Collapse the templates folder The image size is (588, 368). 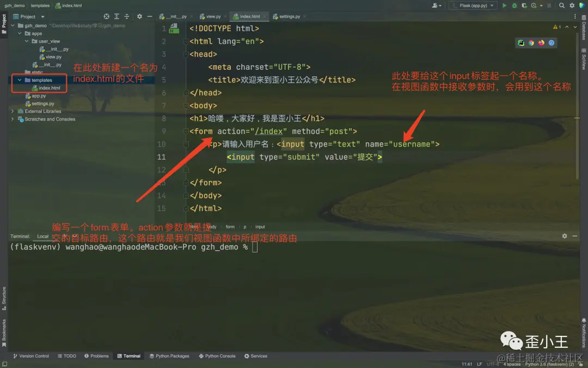(20, 80)
